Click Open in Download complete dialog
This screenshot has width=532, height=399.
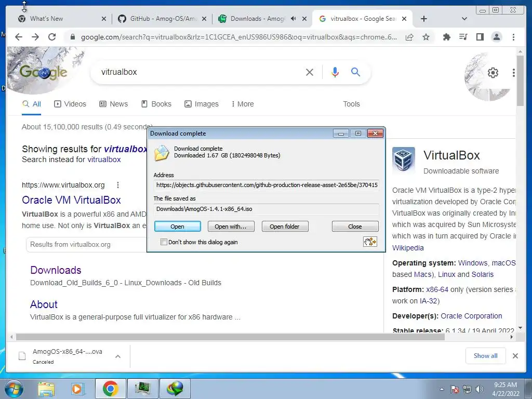(x=178, y=227)
